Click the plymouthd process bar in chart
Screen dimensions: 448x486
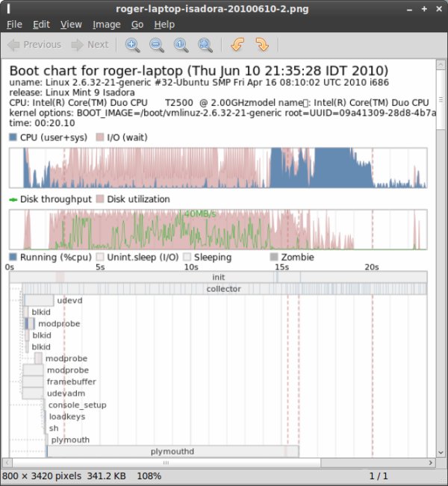[x=172, y=452]
